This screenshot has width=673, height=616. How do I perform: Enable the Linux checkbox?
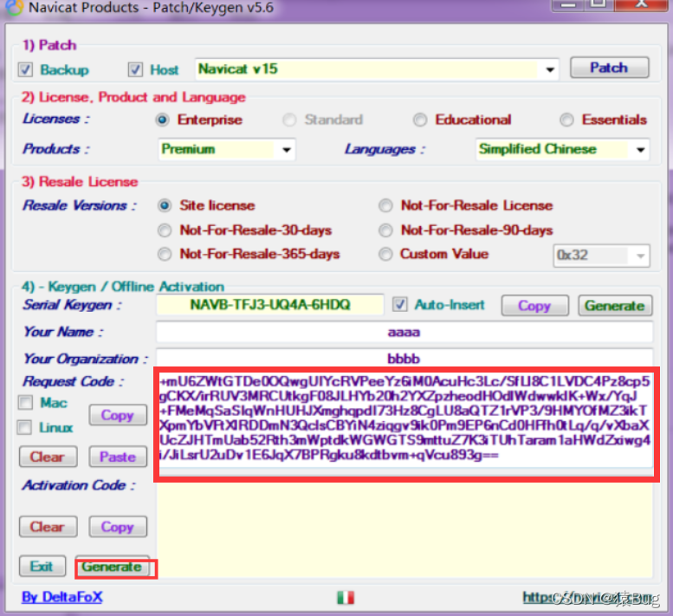tap(25, 427)
